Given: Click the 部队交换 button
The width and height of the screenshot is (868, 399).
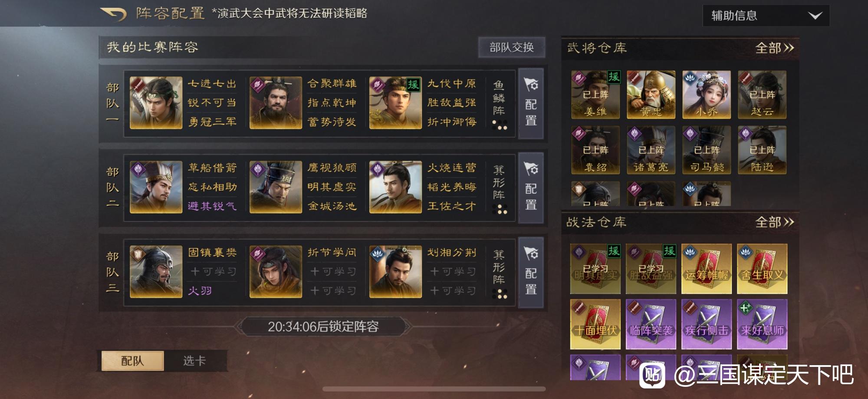Looking at the screenshot, I should pyautogui.click(x=512, y=47).
